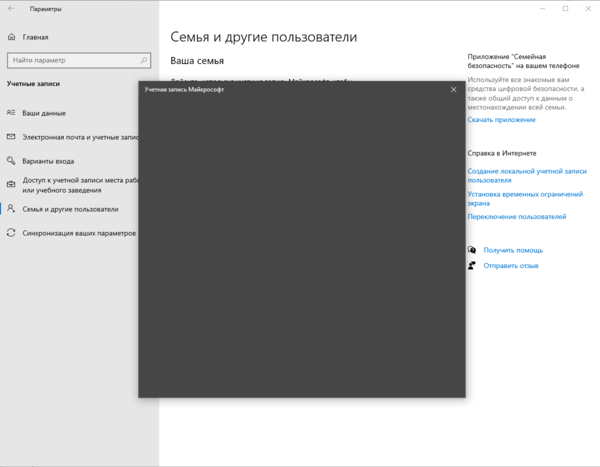Select Варианты входа key icon
The height and width of the screenshot is (467, 600).
click(11, 161)
